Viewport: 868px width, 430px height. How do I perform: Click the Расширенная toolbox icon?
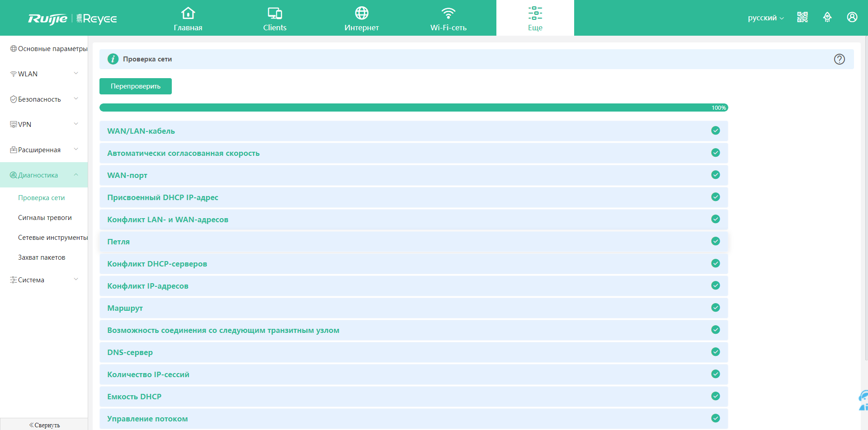coord(14,150)
